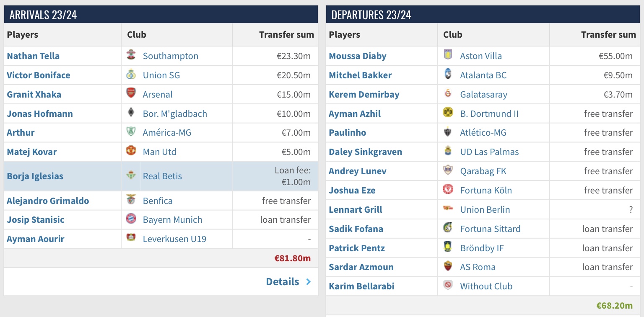This screenshot has height=317, width=644.
Task: Open Granit Xhaka's player link
Action: (34, 94)
